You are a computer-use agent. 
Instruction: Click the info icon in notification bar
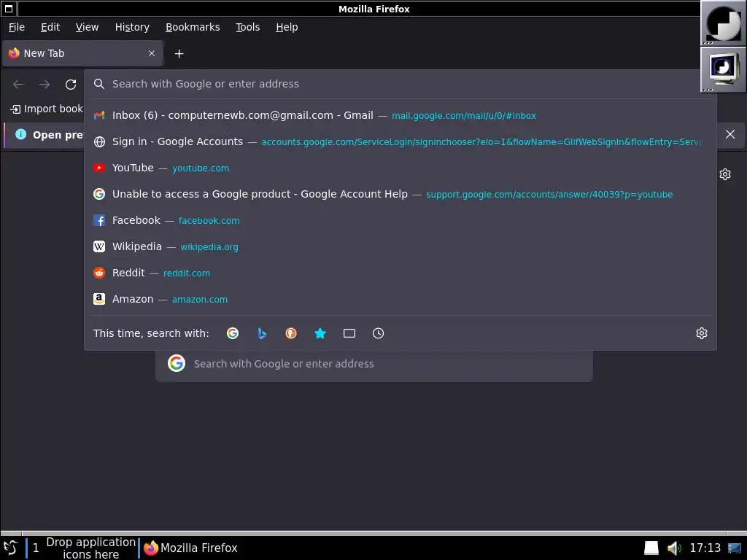click(x=21, y=134)
